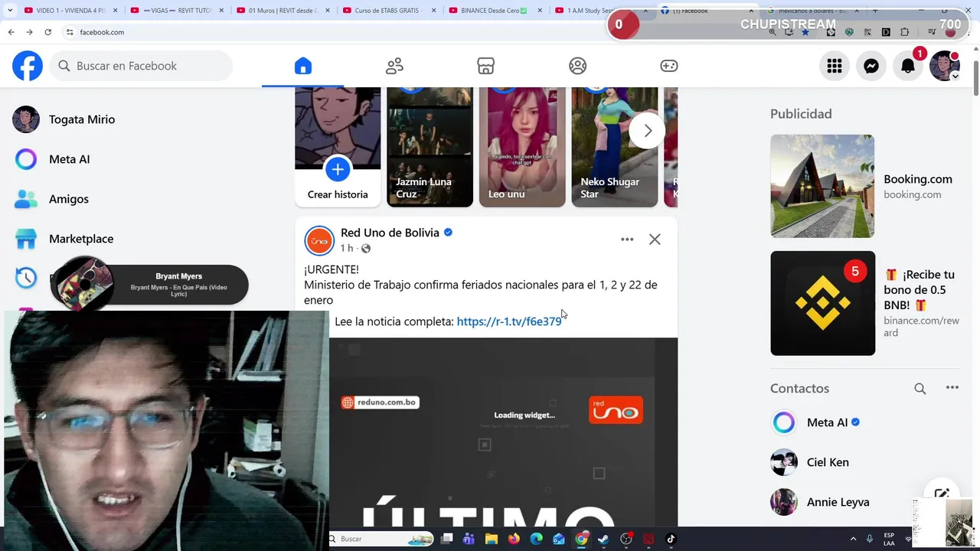
Task: Click the new message compose icon
Action: [x=942, y=495]
